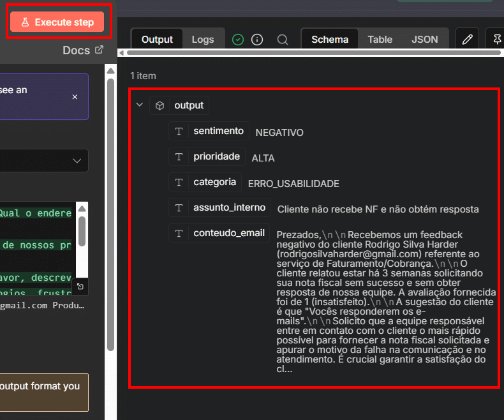Click the text type icon beside sentimento
Screen dimensions: 504x420
179,131
